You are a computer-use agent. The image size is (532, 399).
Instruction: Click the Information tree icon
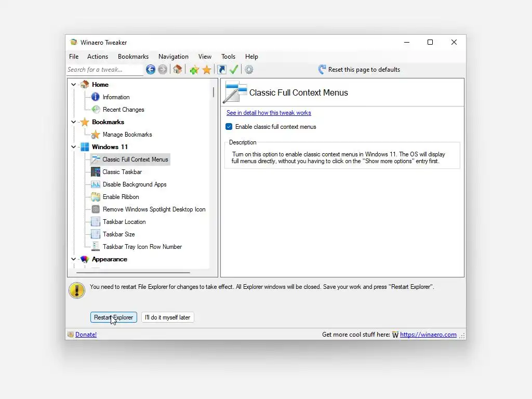(x=96, y=97)
